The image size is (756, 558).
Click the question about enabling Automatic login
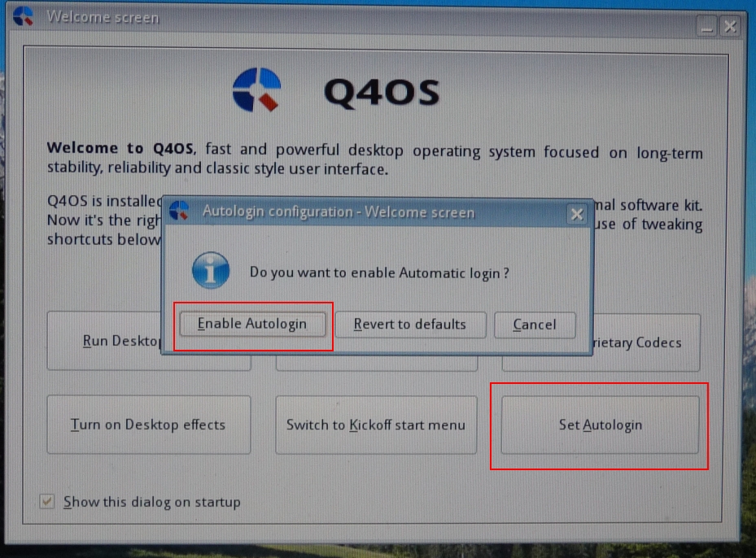[377, 273]
